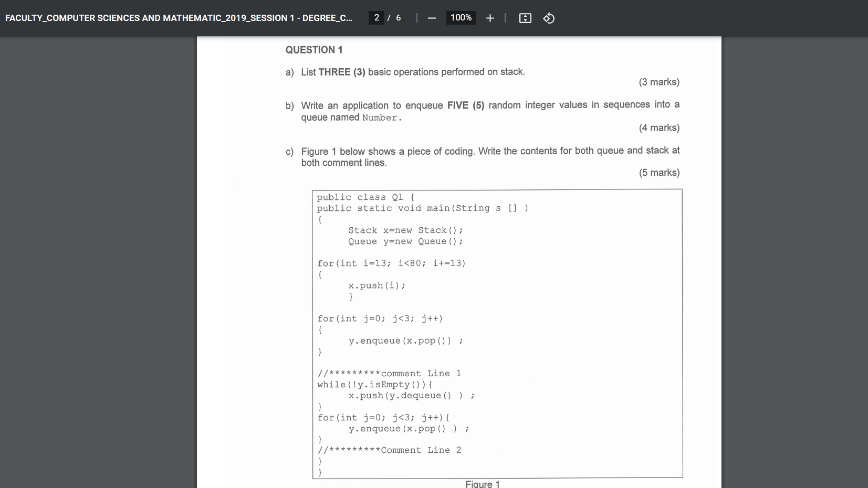Zoom in with the plus icon
The image size is (868, 488).
click(x=490, y=18)
